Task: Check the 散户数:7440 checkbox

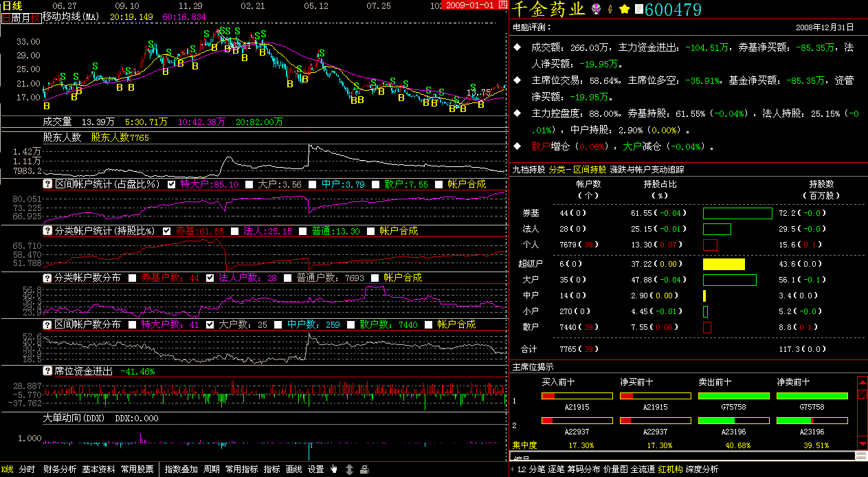Action: pos(350,324)
